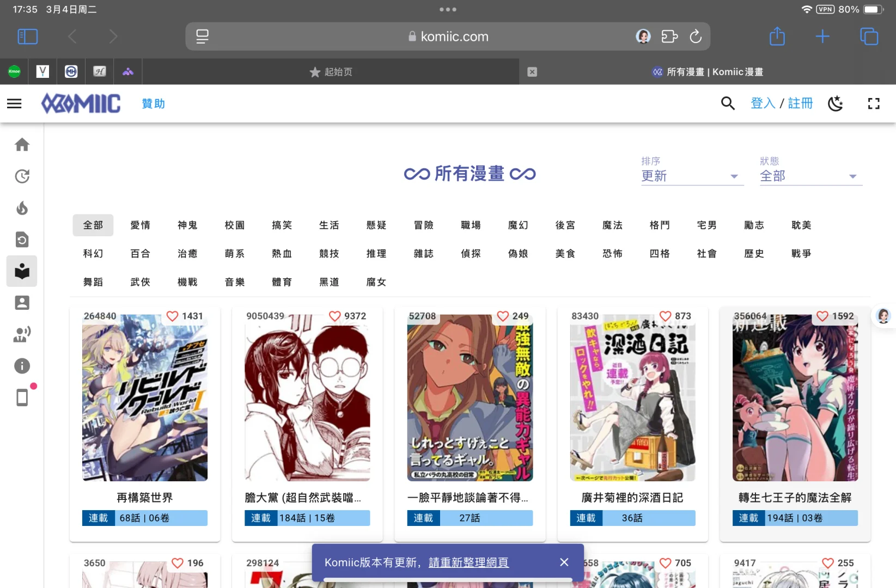The image size is (896, 588).
Task: Enter fullscreen mode
Action: (x=874, y=103)
